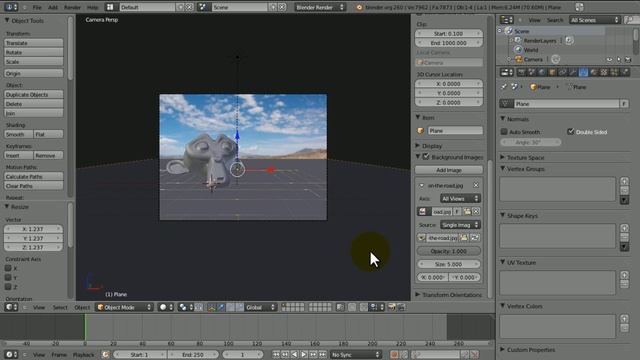Add a new vertex color layer
This screenshot has height=360, width=640.
pyautogui.click(x=624, y=319)
